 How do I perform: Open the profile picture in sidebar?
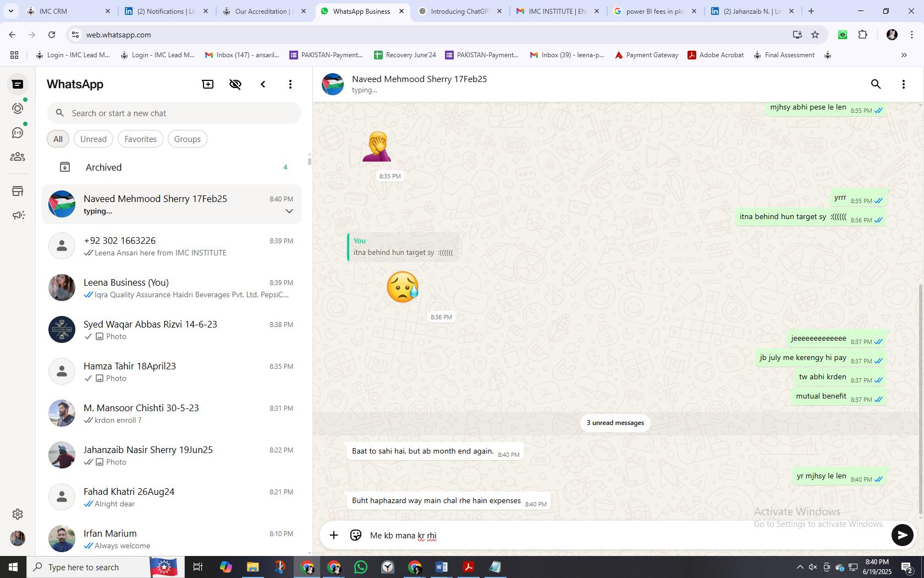(x=18, y=538)
